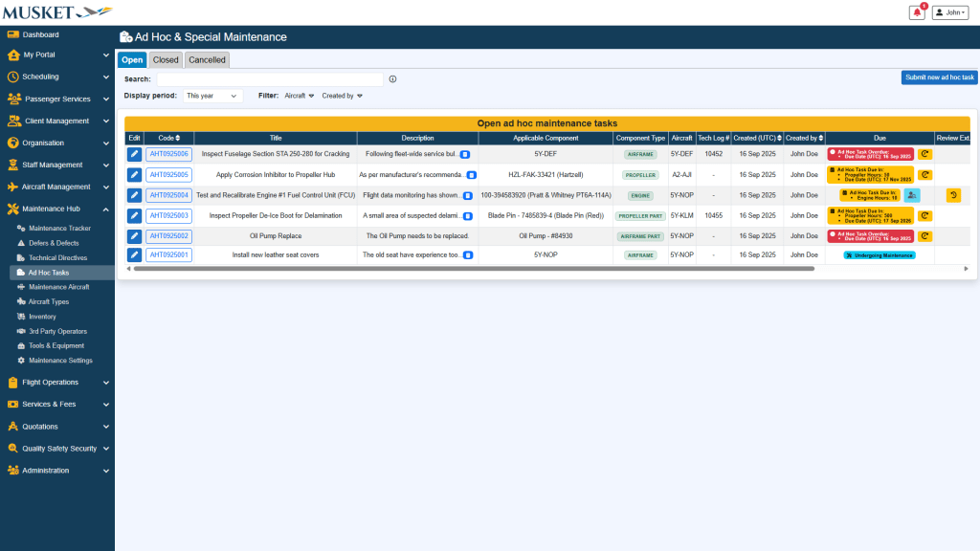
Task: Edit task AHT0925006 with pencil icon
Action: (134, 154)
